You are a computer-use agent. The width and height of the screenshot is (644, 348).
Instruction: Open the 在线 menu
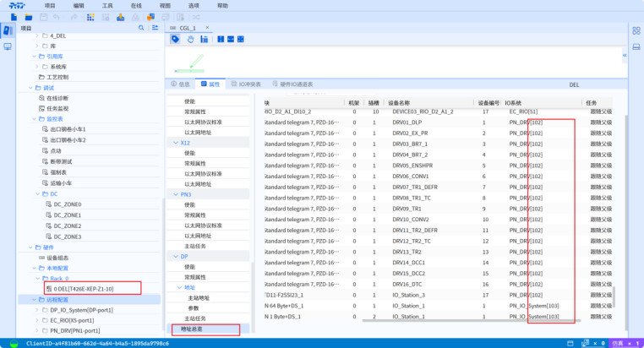point(135,5)
